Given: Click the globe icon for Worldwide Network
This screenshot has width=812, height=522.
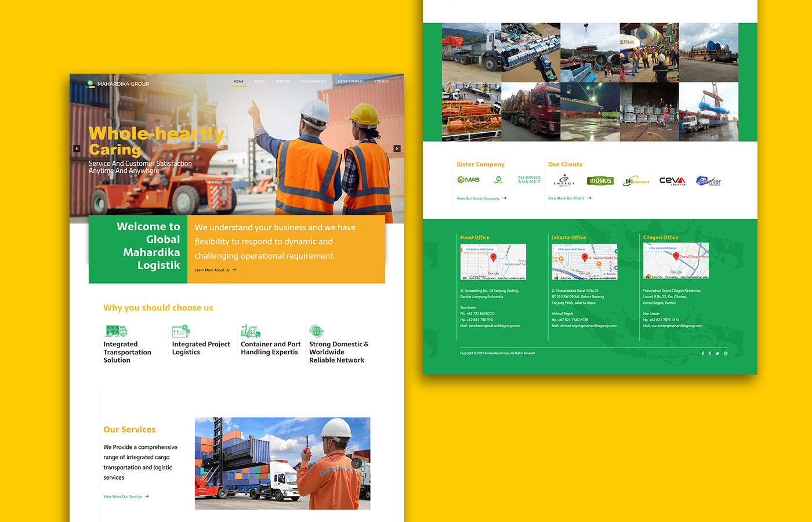Looking at the screenshot, I should click(x=316, y=331).
